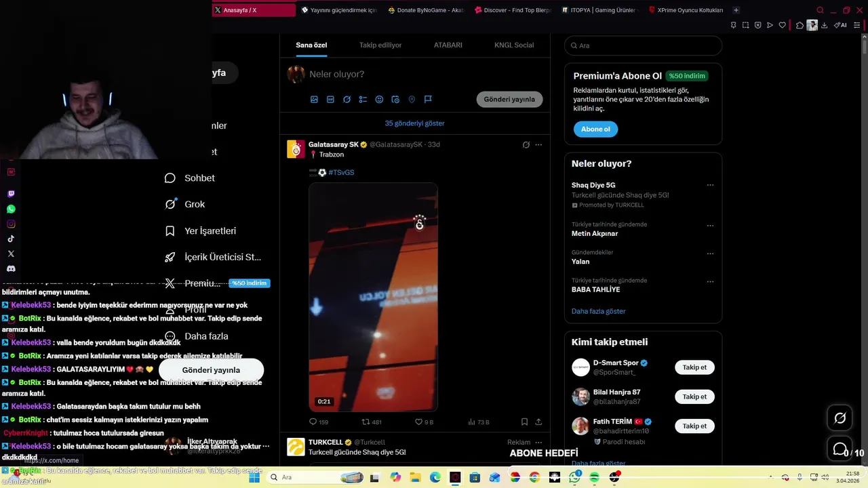Viewport: 868px width, 488px height.
Task: Open more options for Metin Akpınar trend
Action: click(x=710, y=226)
